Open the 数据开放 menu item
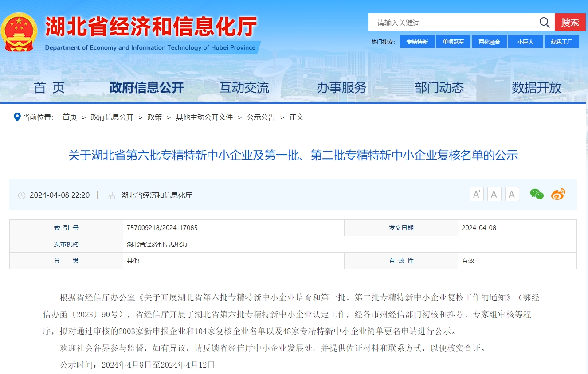 (x=537, y=88)
